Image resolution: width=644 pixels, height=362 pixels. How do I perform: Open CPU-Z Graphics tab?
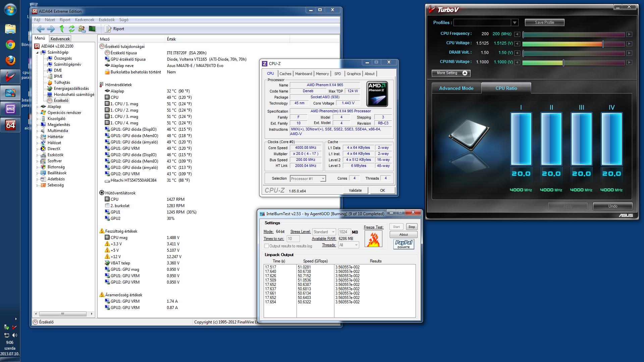tap(354, 74)
